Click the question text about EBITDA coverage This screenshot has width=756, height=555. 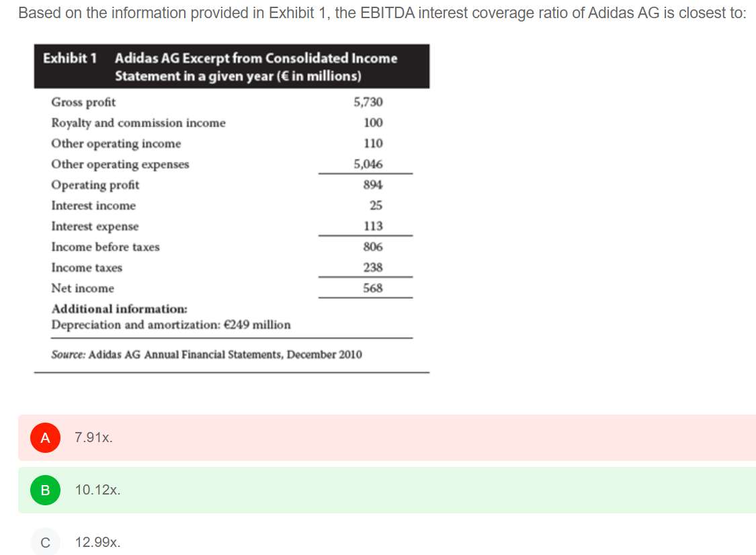[382, 13]
